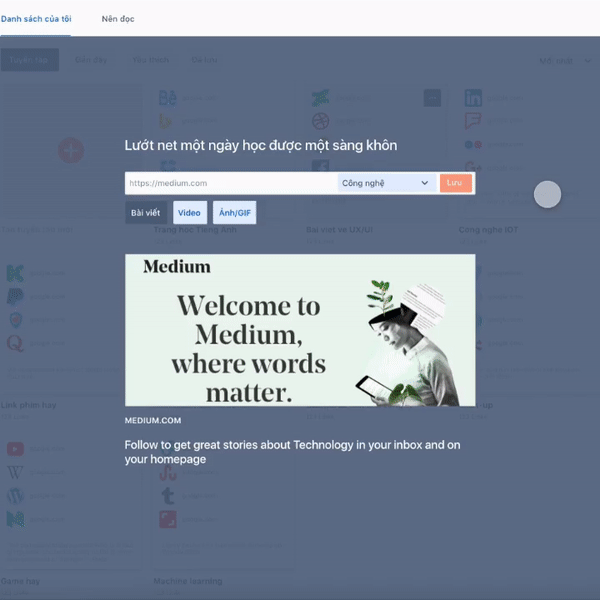Viewport: 600px width, 600px height.
Task: Click the Kickstarter K icon
Action: (15, 273)
